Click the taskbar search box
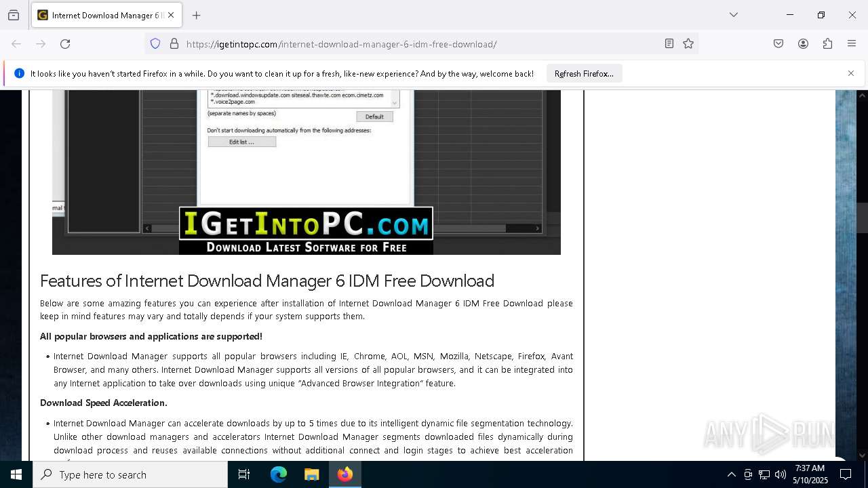The width and height of the screenshot is (868, 488). point(130,474)
